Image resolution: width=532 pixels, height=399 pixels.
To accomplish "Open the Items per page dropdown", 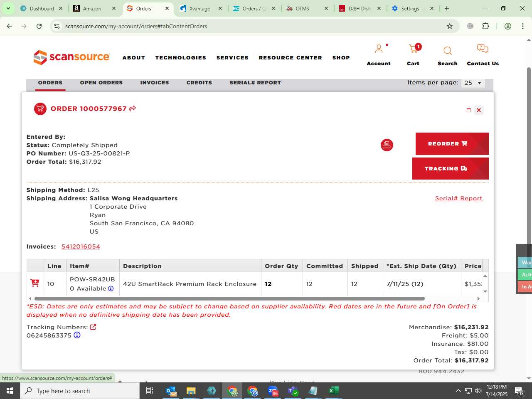I will click(x=473, y=83).
